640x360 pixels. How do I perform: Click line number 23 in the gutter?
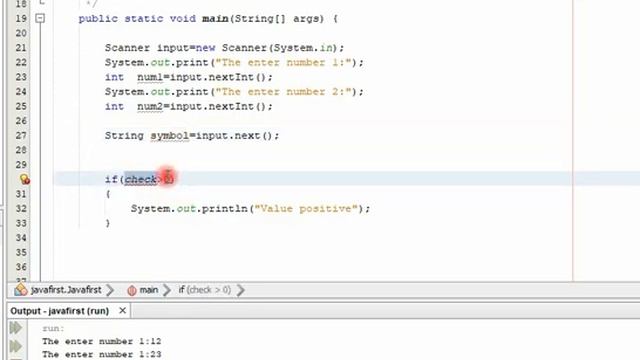click(21, 77)
